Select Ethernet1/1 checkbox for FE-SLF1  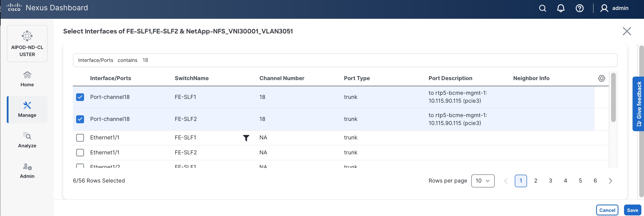[80, 138]
